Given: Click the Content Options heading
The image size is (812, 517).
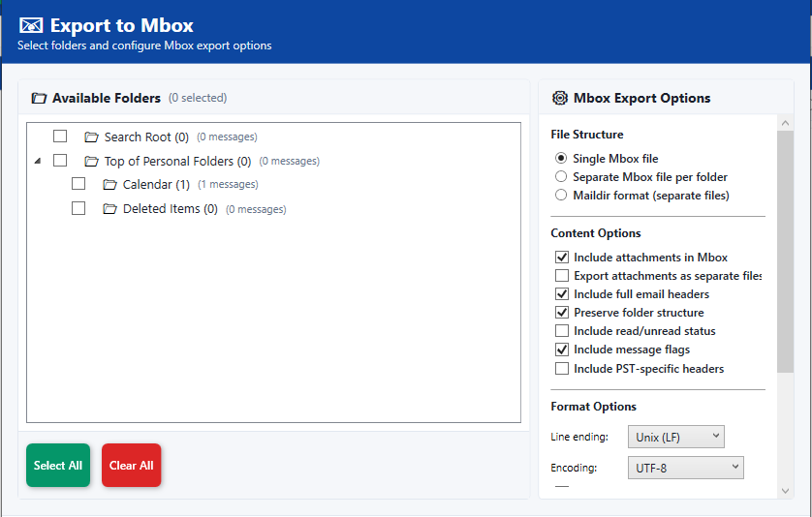Looking at the screenshot, I should pos(596,233).
